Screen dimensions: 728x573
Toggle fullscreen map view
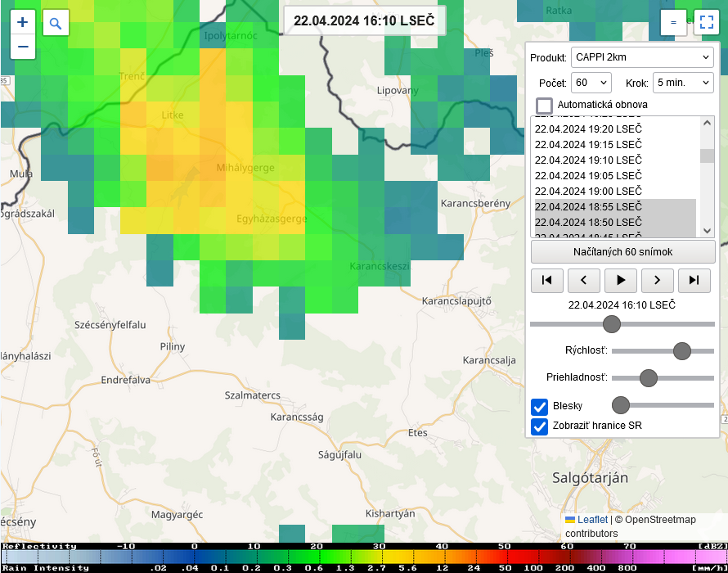(x=706, y=23)
